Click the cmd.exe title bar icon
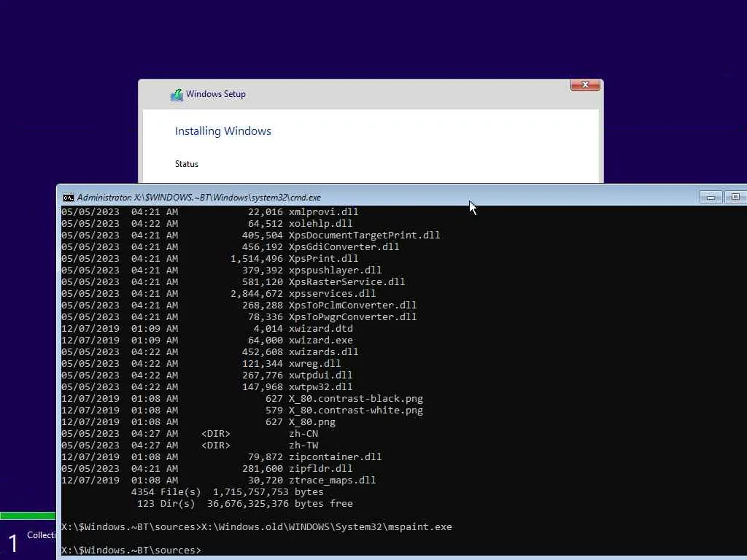 pos(68,197)
